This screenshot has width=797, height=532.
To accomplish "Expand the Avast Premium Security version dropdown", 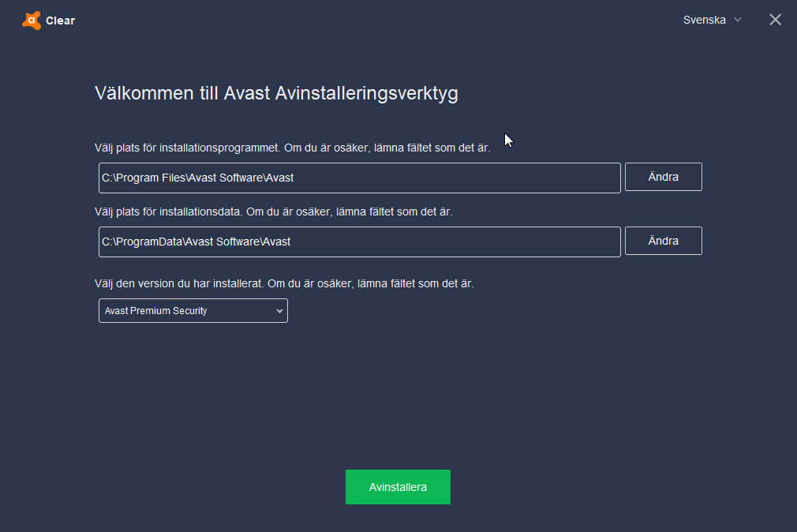I will click(193, 311).
